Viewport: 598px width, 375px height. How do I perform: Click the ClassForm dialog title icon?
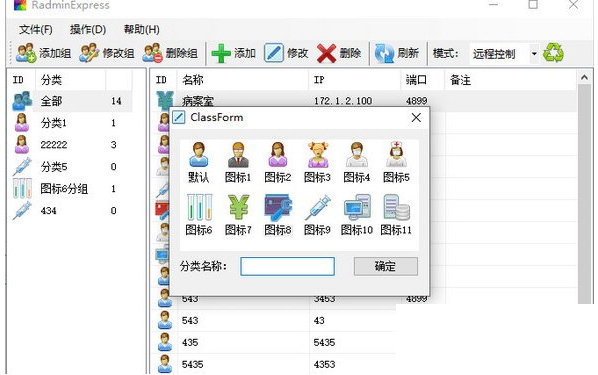click(x=179, y=117)
